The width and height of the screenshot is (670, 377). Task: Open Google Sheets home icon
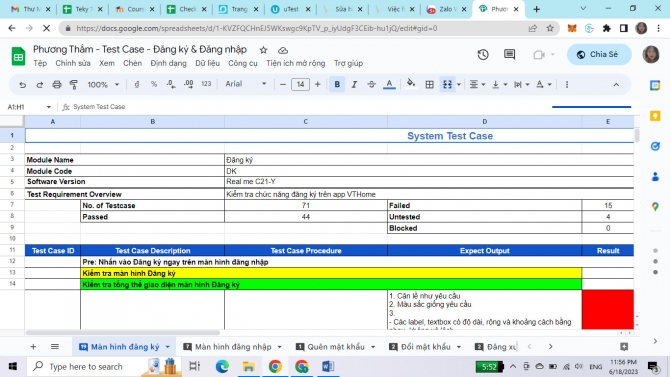18,56
